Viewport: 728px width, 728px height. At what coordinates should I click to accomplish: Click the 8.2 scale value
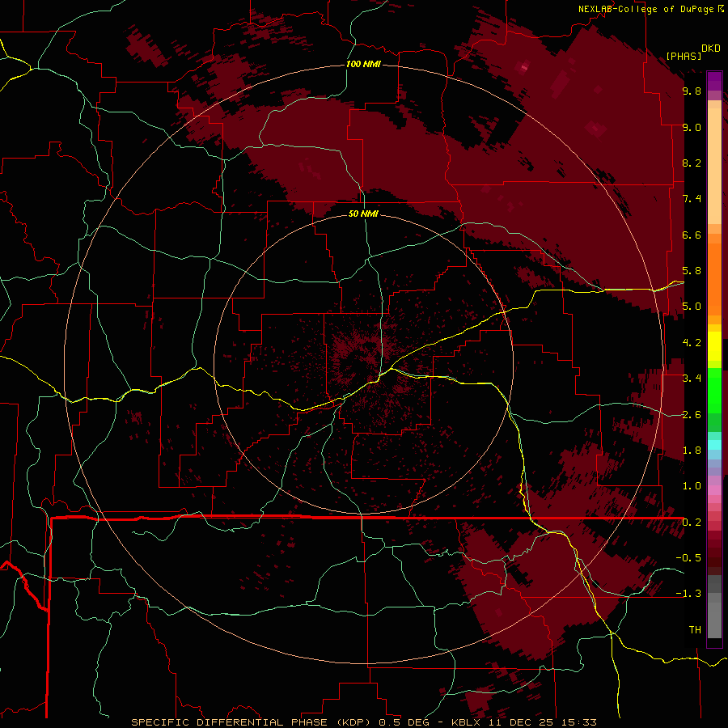692,163
